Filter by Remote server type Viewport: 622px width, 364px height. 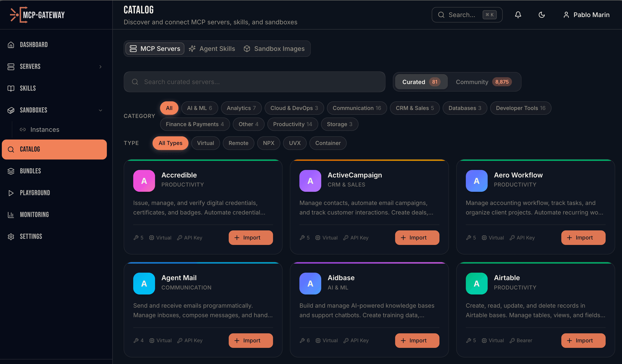click(x=238, y=143)
